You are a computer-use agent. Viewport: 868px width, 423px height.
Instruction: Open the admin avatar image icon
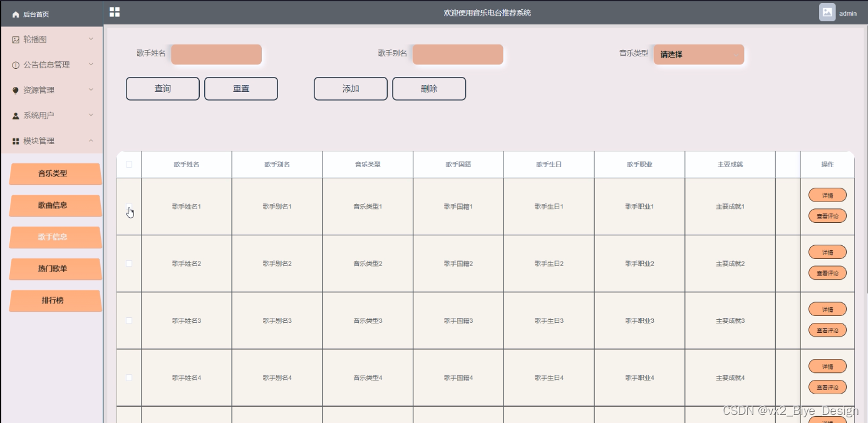click(827, 13)
